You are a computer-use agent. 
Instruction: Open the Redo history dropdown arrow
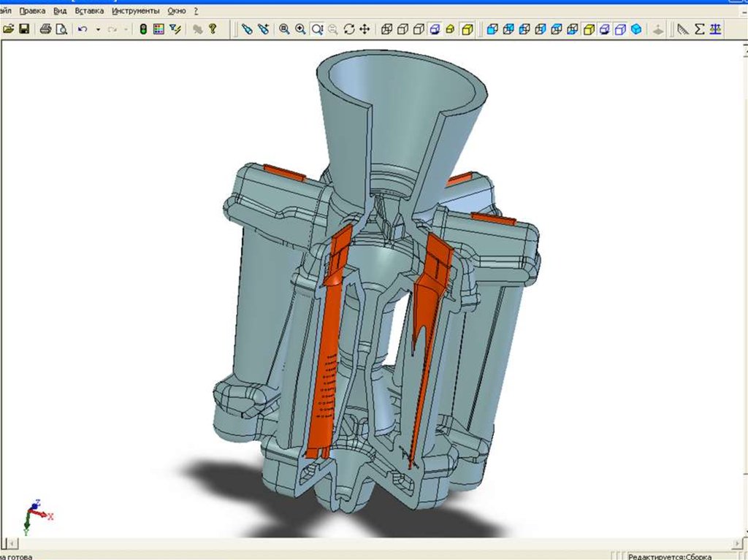[x=126, y=29]
